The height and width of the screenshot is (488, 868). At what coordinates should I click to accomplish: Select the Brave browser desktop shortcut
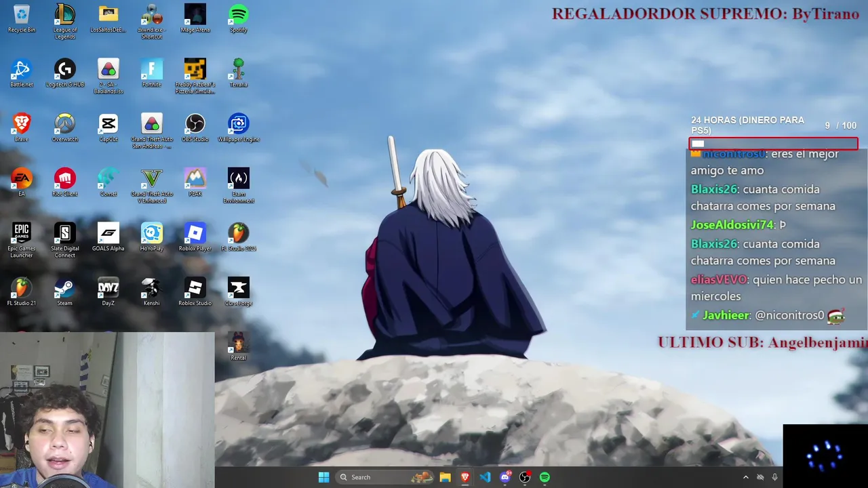click(22, 128)
